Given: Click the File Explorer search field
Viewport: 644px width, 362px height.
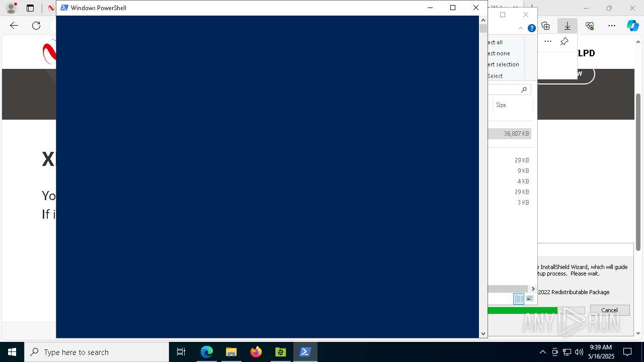Looking at the screenshot, I should click(510, 89).
